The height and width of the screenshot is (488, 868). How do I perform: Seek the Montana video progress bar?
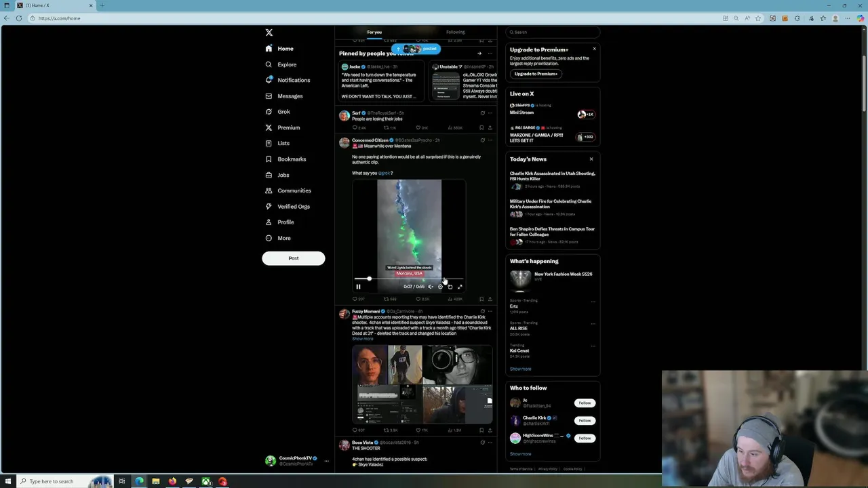click(409, 279)
